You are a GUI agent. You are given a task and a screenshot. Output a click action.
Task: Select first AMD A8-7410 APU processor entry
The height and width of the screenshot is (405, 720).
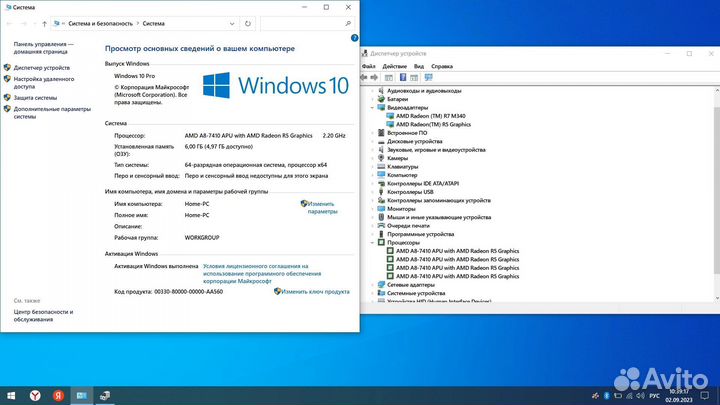click(457, 251)
